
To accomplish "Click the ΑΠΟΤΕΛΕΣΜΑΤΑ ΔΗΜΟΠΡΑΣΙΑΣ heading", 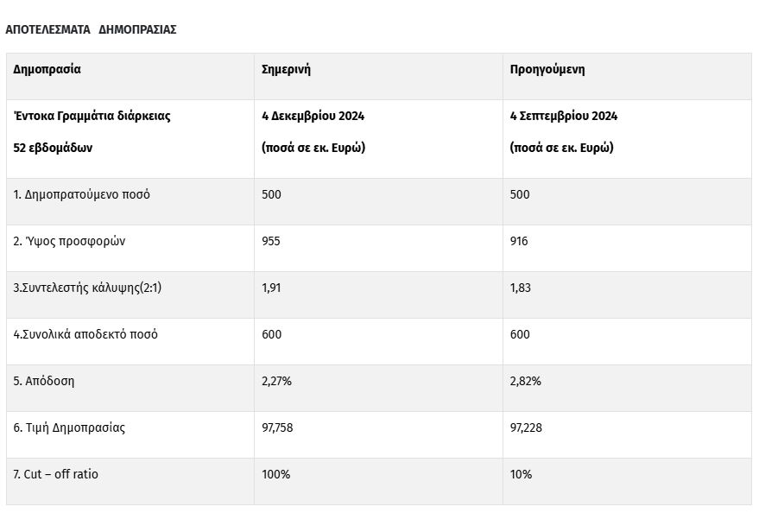I will 91,29.
